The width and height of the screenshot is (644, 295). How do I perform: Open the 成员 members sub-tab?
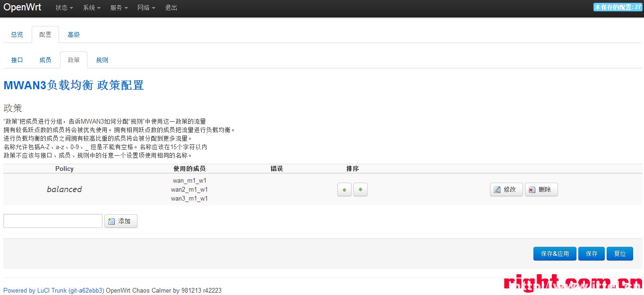pos(45,60)
